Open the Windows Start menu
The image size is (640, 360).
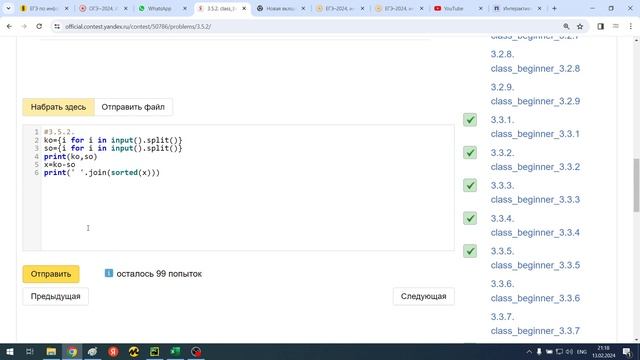(9, 351)
